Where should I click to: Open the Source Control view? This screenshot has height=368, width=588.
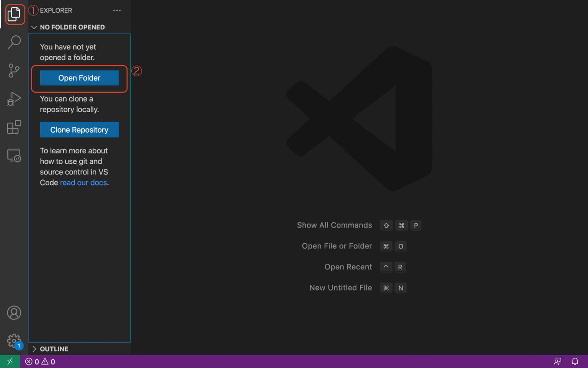coord(15,71)
